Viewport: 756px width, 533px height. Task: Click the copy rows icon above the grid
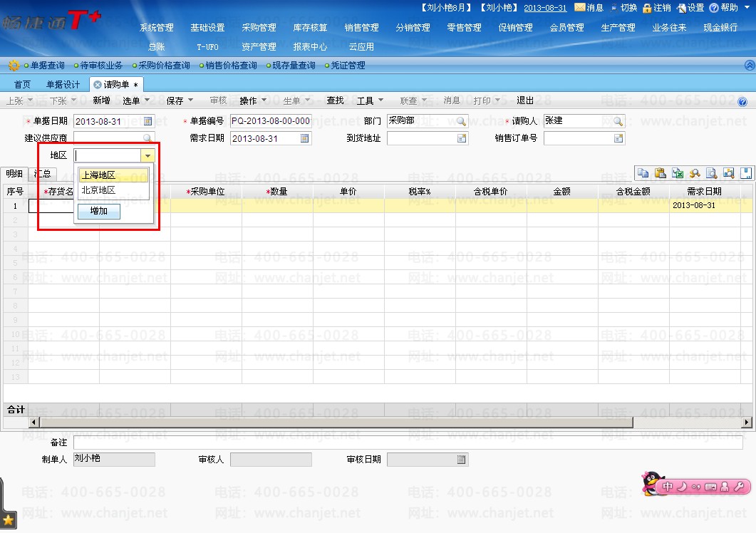pyautogui.click(x=643, y=173)
